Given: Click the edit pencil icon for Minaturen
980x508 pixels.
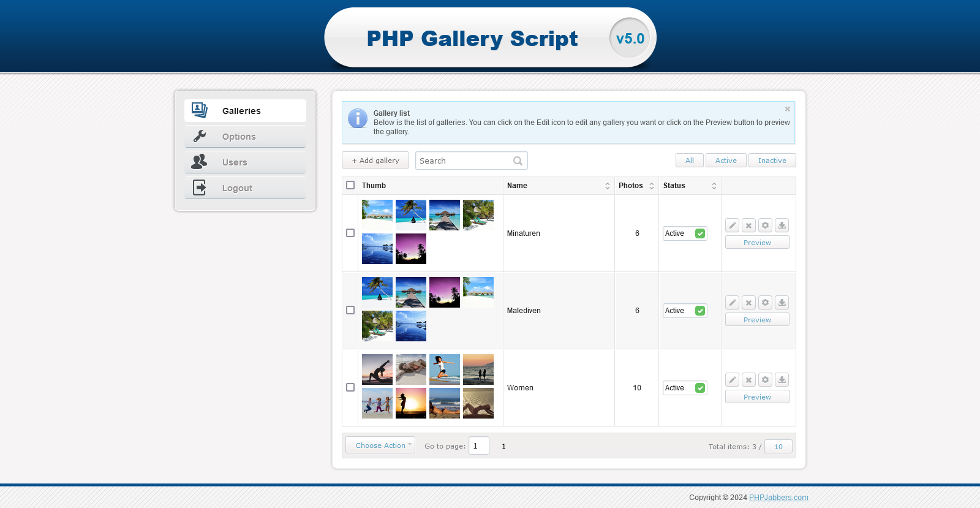Looking at the screenshot, I should 732,226.
